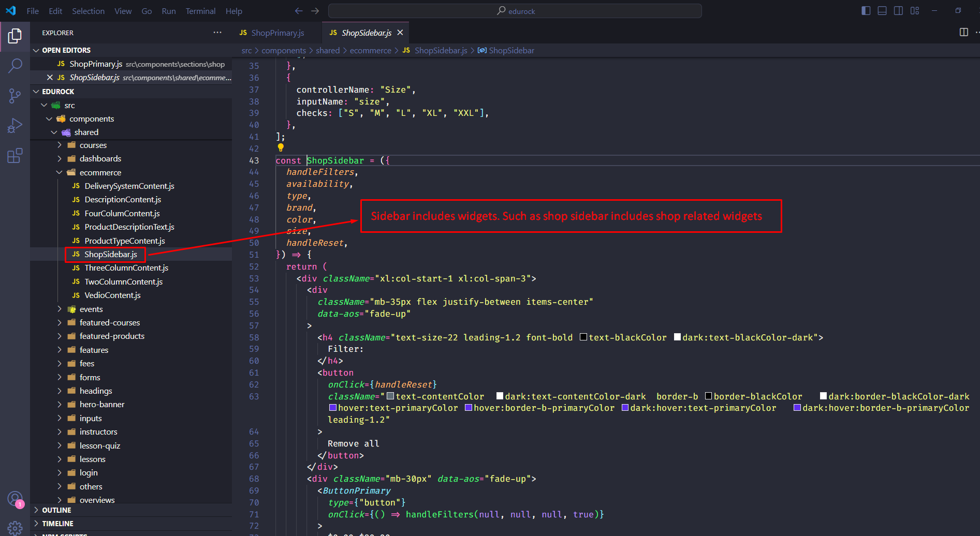Screen dimensions: 980x536
Task: Click the lightbulb code action icon
Action: pos(281,148)
